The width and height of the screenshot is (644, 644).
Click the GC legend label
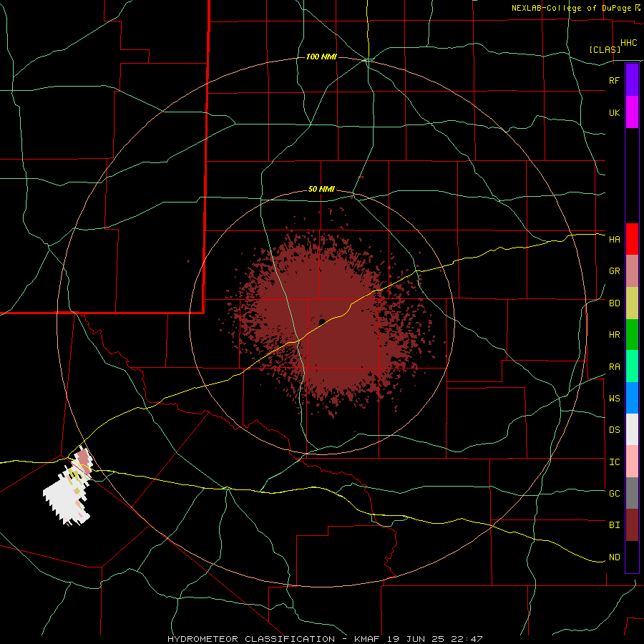(x=614, y=494)
